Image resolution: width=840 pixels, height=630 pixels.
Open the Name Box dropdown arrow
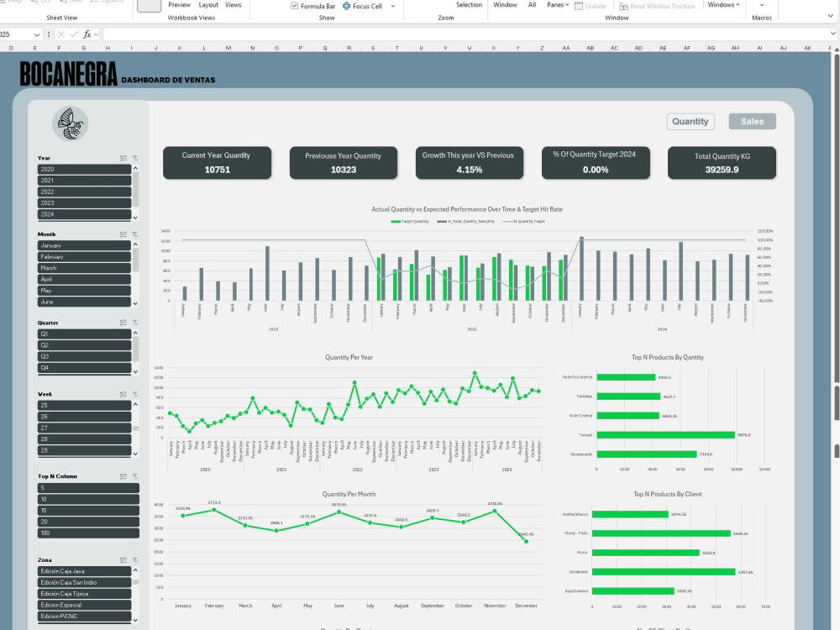point(37,34)
